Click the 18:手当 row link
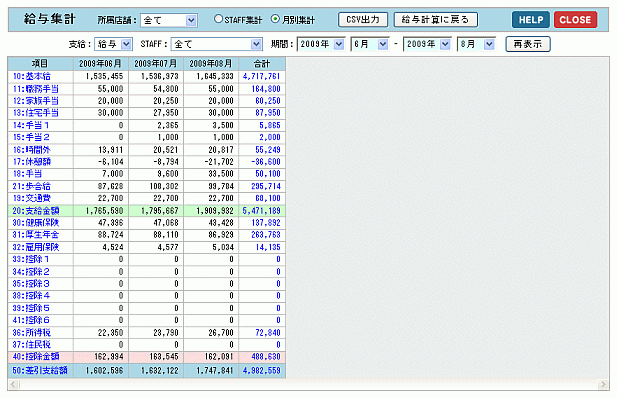 click(x=27, y=174)
